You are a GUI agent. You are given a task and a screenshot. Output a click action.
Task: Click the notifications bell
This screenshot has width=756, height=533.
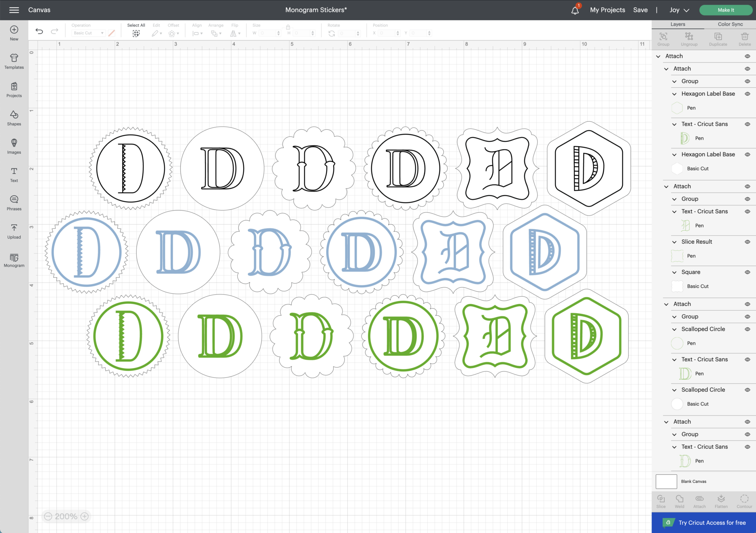pos(575,10)
